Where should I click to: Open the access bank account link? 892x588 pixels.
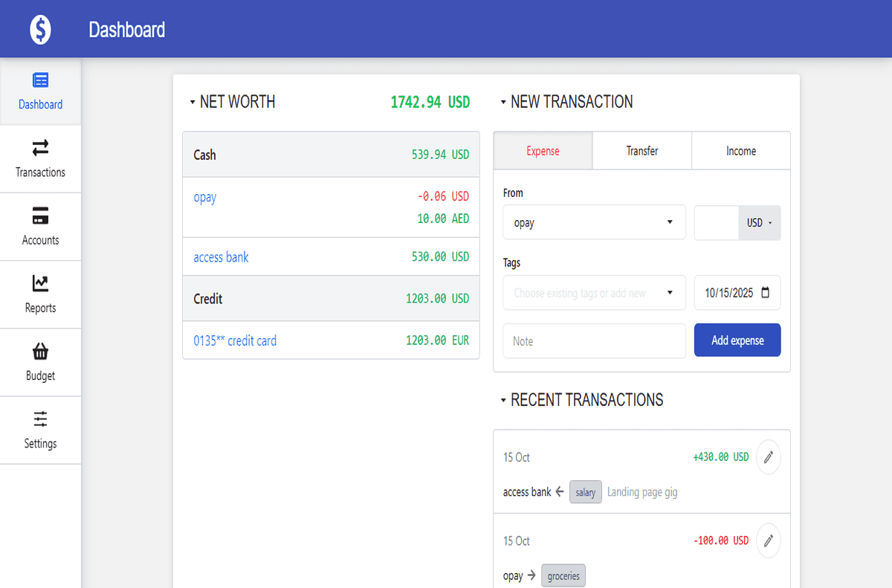(x=221, y=257)
